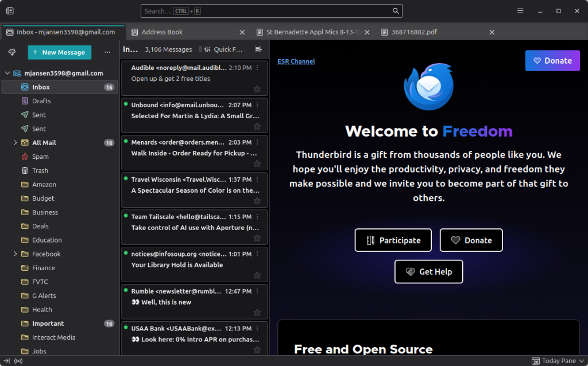Screen dimensions: 588x366
Task: Star the Rumble newsletter message
Action: click(x=257, y=313)
